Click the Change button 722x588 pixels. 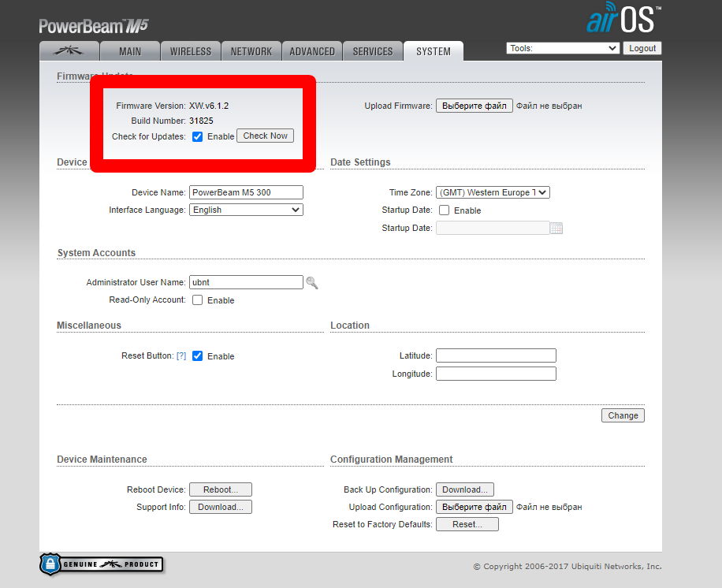point(623,416)
